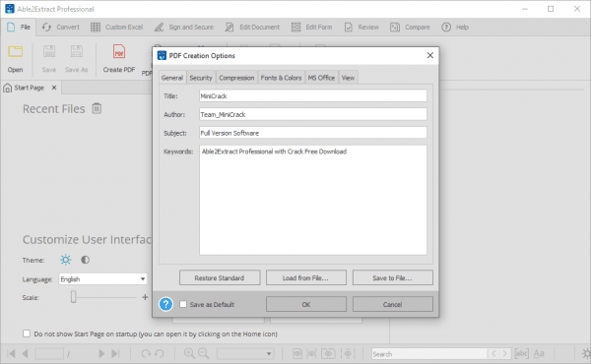Click the Subject input field
Image resolution: width=591 pixels, height=364 pixels.
tap(313, 133)
